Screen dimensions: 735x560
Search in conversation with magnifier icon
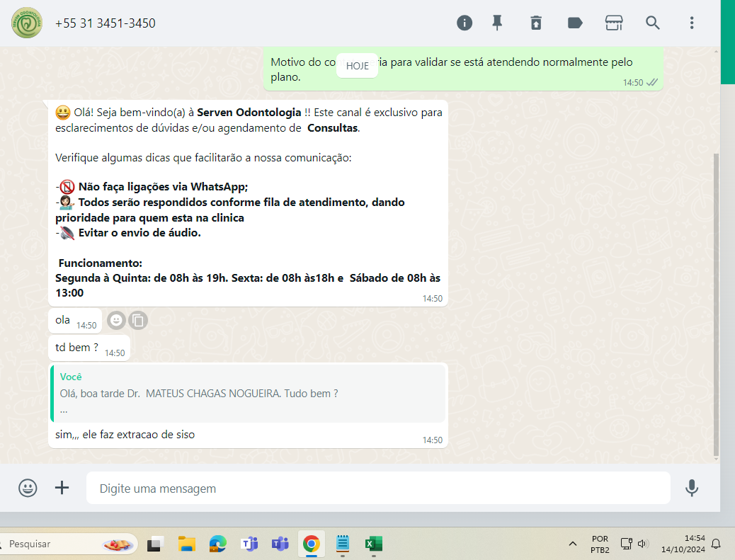tap(652, 23)
